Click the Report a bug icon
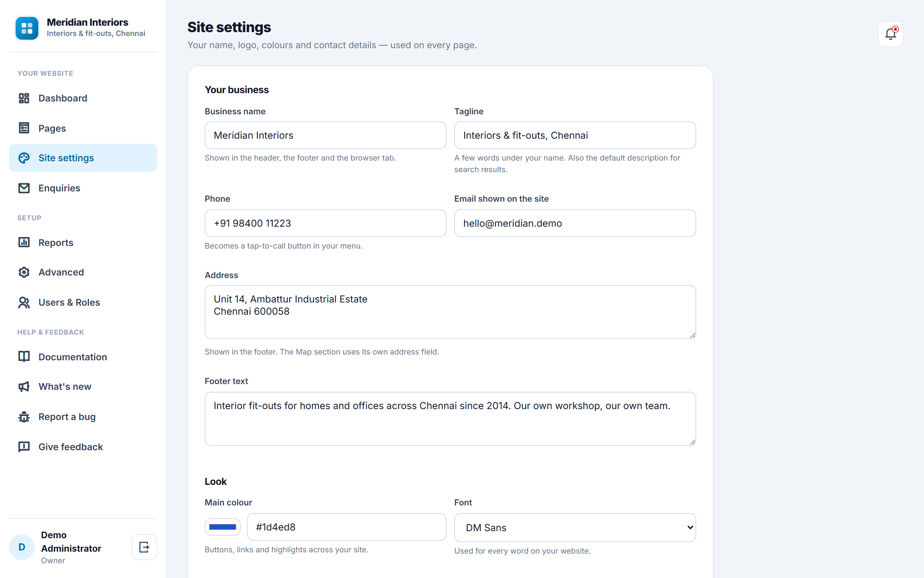Screen dimensions: 924x578 click(x=24, y=417)
